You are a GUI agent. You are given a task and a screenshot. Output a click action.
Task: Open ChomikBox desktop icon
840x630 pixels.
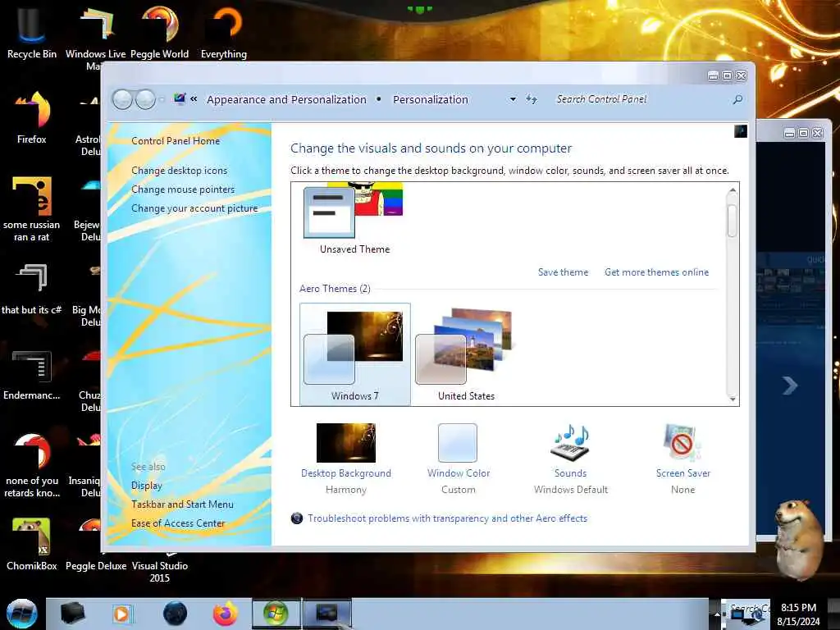tap(31, 545)
